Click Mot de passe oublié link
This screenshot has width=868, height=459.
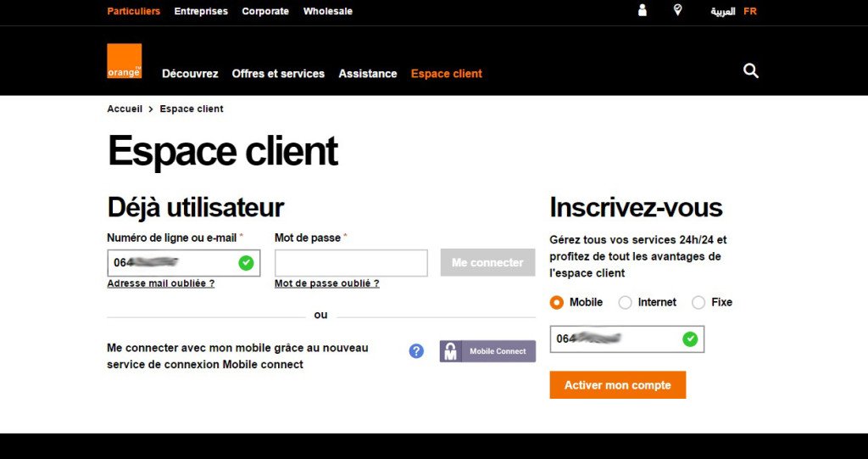coord(327,283)
